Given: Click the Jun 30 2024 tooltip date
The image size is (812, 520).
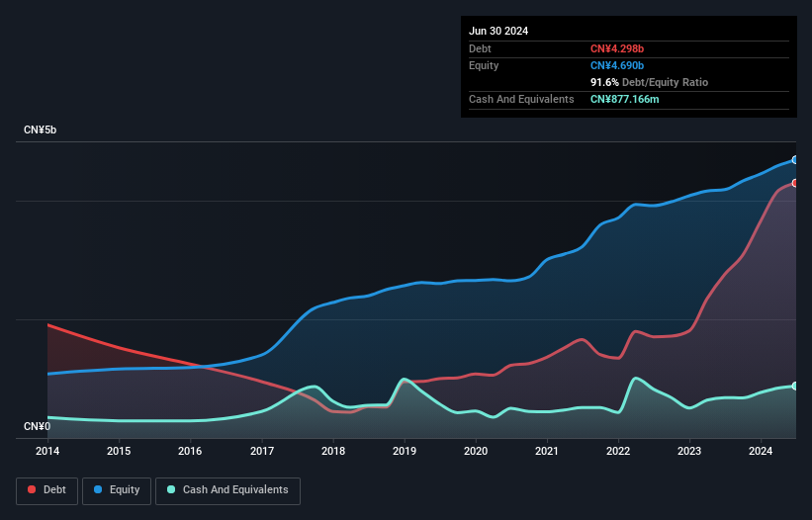Looking at the screenshot, I should click(x=498, y=31).
